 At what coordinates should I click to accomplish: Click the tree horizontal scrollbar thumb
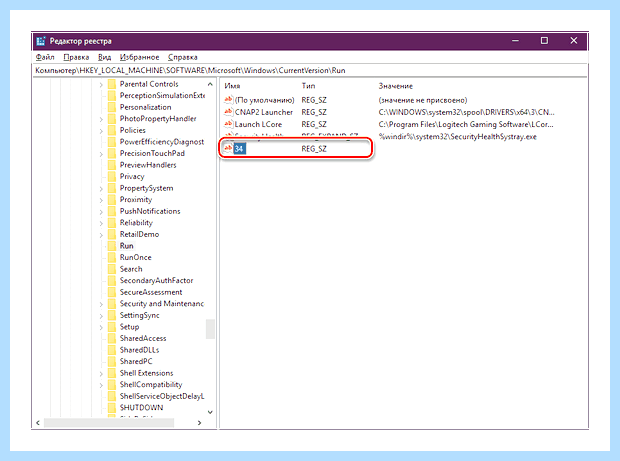click(109, 423)
